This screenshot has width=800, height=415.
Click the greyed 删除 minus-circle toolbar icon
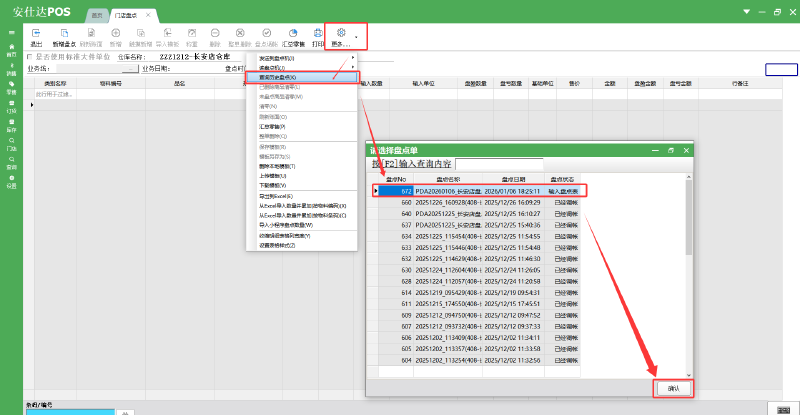pos(215,33)
